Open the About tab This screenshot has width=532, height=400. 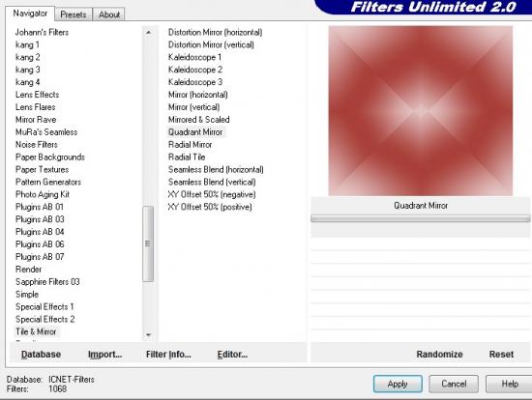click(x=109, y=14)
